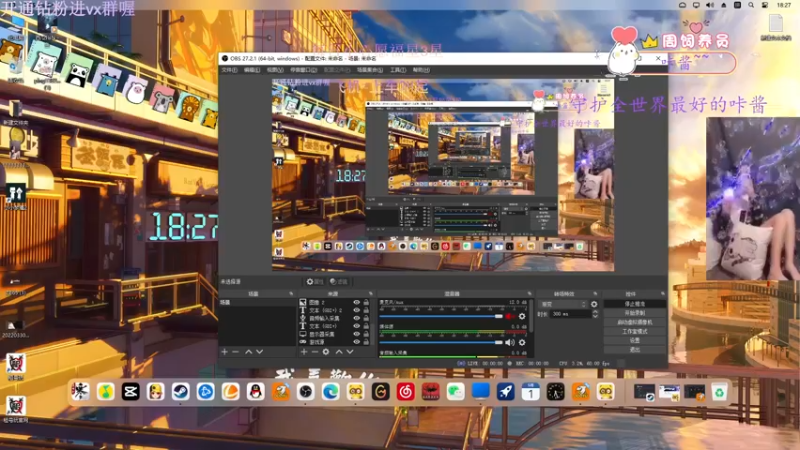This screenshot has height=450, width=800.
Task: Hide the 游戏源 source via eye icon
Action: pos(357,342)
